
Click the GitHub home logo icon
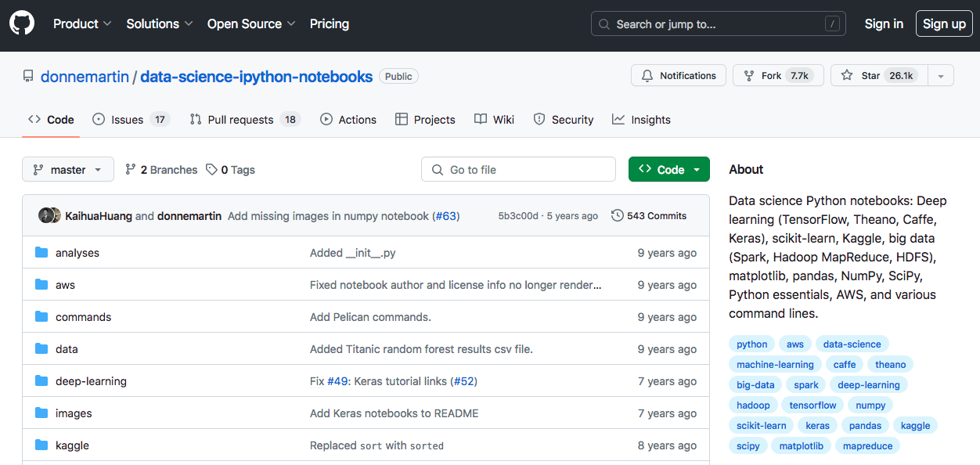tap(21, 22)
